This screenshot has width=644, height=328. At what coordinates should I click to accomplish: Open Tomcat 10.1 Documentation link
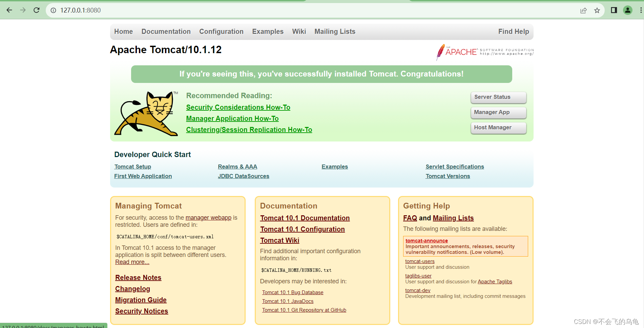coord(305,218)
